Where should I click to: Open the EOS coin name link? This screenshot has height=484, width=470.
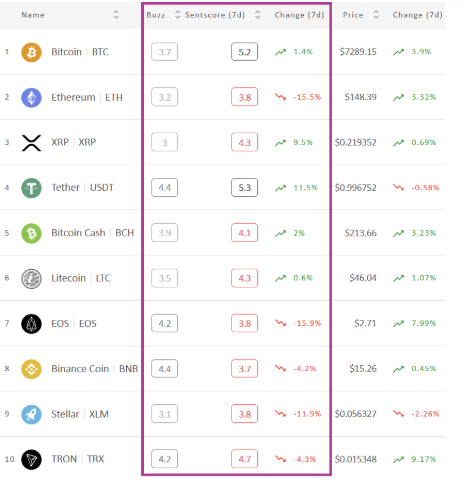[74, 324]
